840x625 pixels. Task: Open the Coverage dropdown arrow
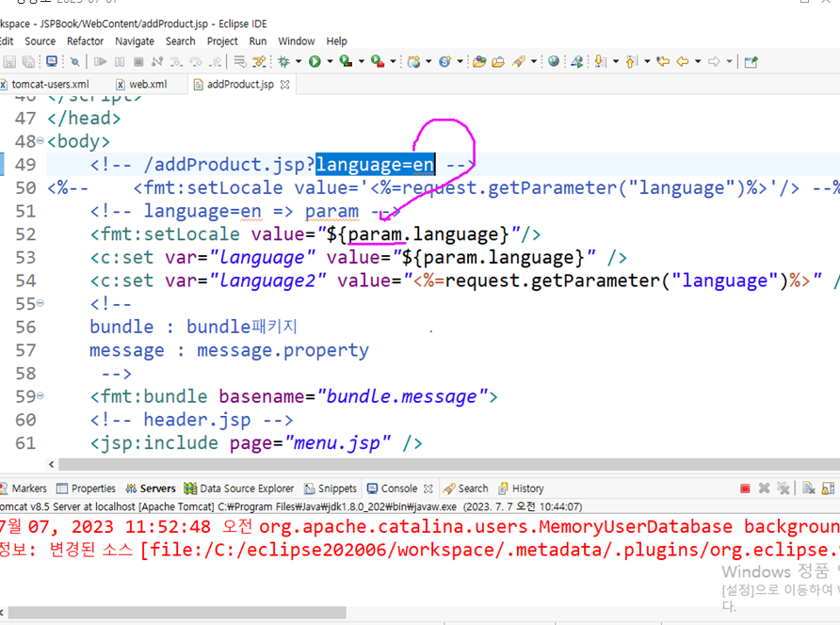(362, 61)
